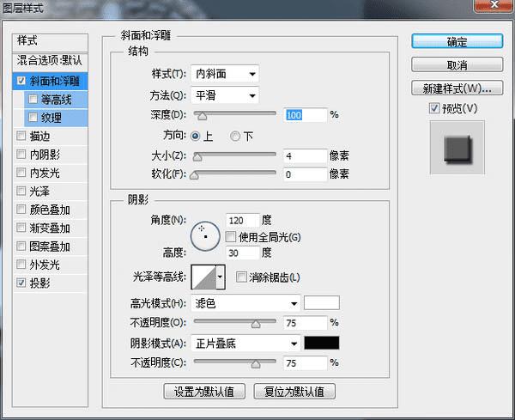Toggle 使用全局光 checkbox
Viewport: 515px width, 420px height.
point(231,236)
